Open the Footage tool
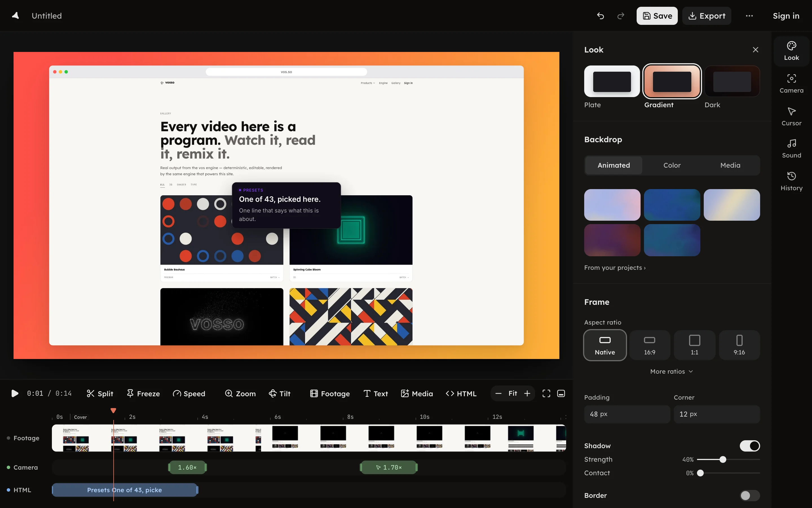Image resolution: width=812 pixels, height=508 pixels. click(x=330, y=393)
